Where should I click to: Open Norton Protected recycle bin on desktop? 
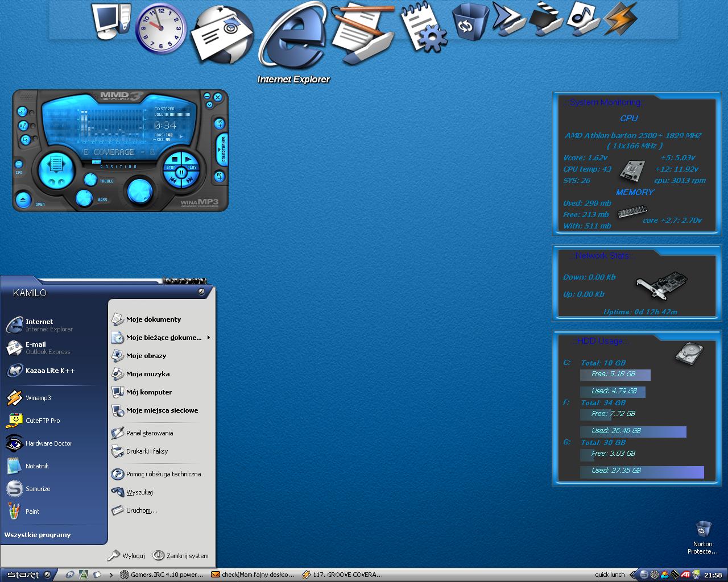[x=703, y=537]
